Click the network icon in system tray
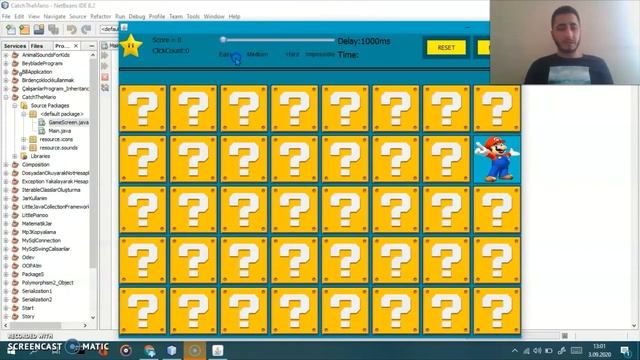640x360 pixels. click(527, 351)
